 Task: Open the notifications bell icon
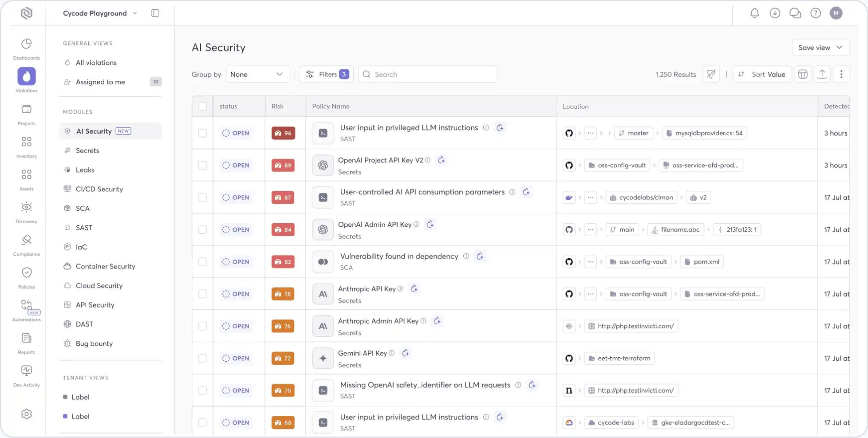pos(754,13)
